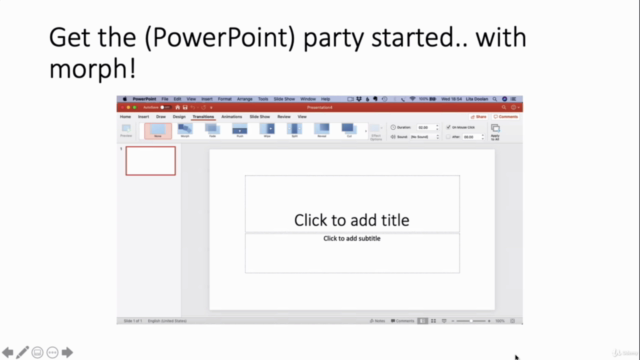Screen dimensions: 640x360
Task: Click the Share button
Action: point(478,117)
